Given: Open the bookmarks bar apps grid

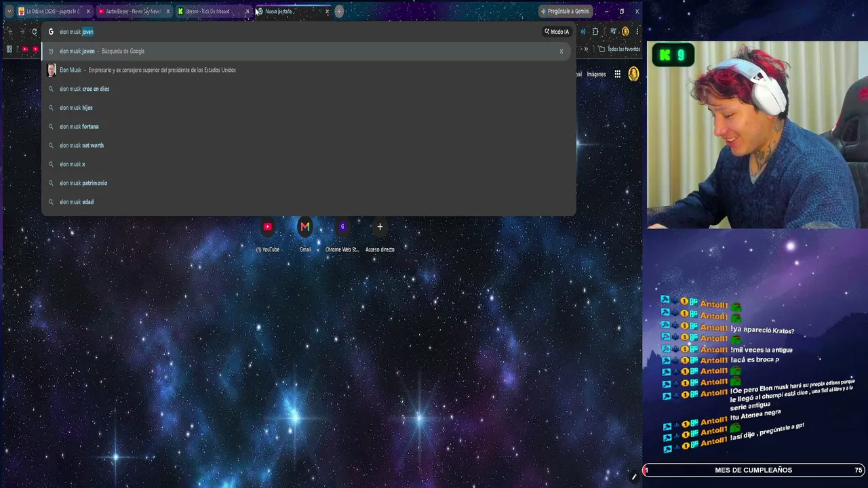Looking at the screenshot, I should [9, 49].
